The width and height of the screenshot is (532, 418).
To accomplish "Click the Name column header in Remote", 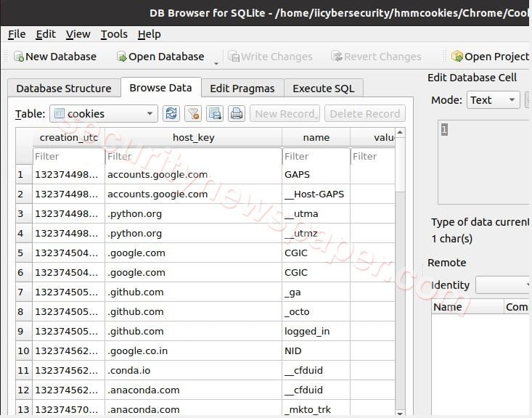I will pyautogui.click(x=467, y=307).
